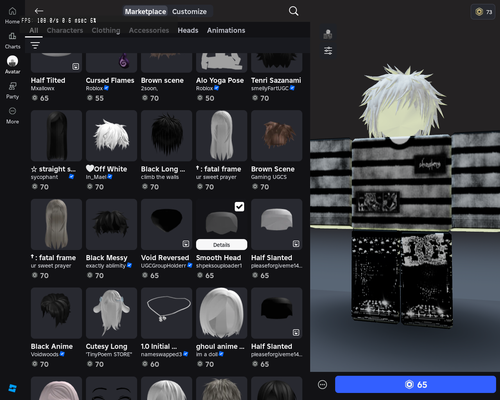
Task: Select the All category tab
Action: 34,30
